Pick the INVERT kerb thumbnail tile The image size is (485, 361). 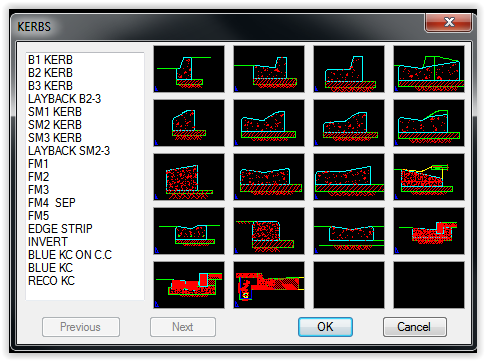click(349, 231)
